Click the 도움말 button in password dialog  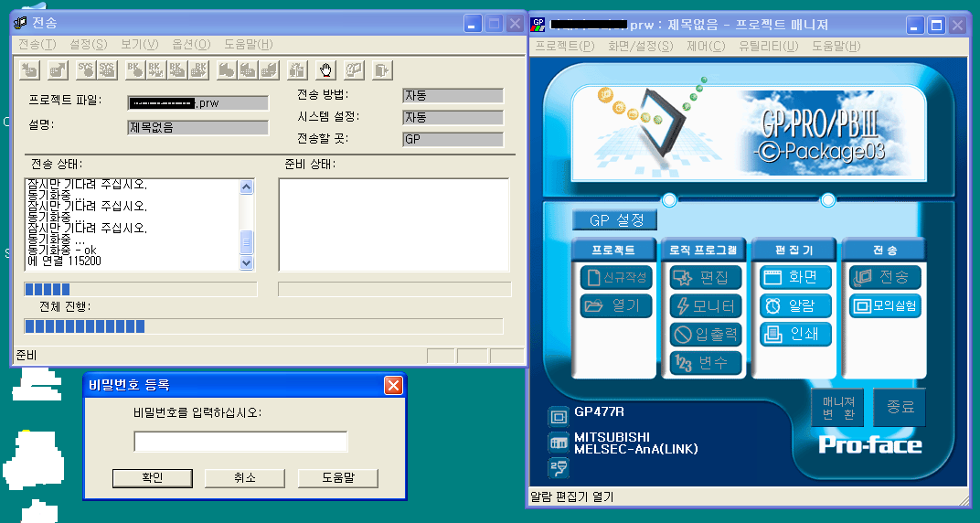pyautogui.click(x=338, y=478)
